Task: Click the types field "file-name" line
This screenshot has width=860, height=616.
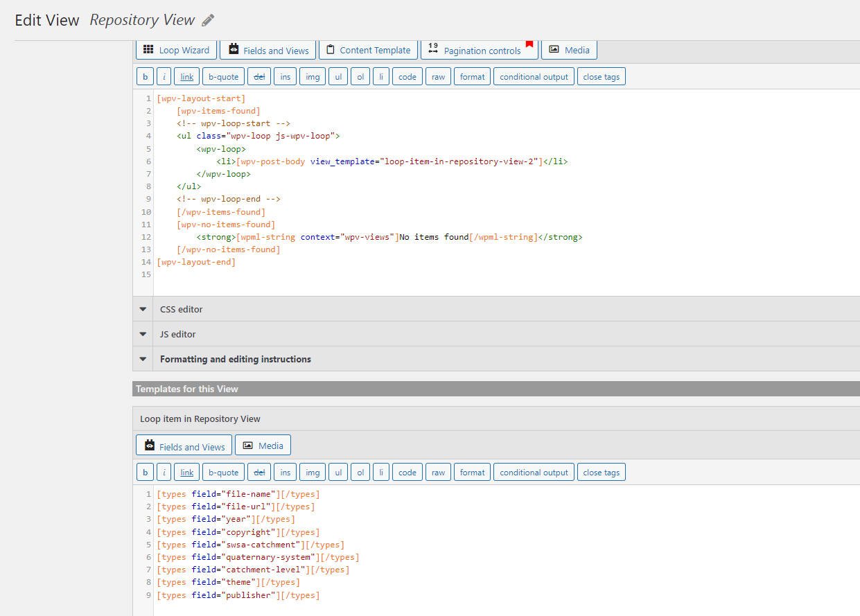Action: click(x=238, y=494)
